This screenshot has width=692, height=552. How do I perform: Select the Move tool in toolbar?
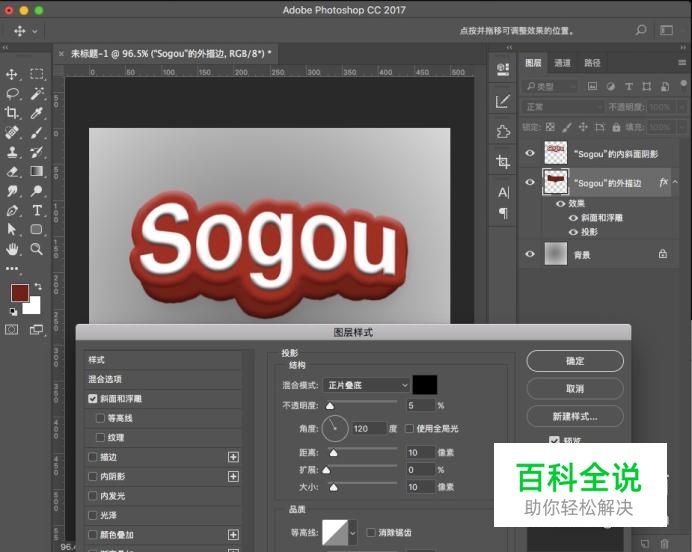[12, 74]
